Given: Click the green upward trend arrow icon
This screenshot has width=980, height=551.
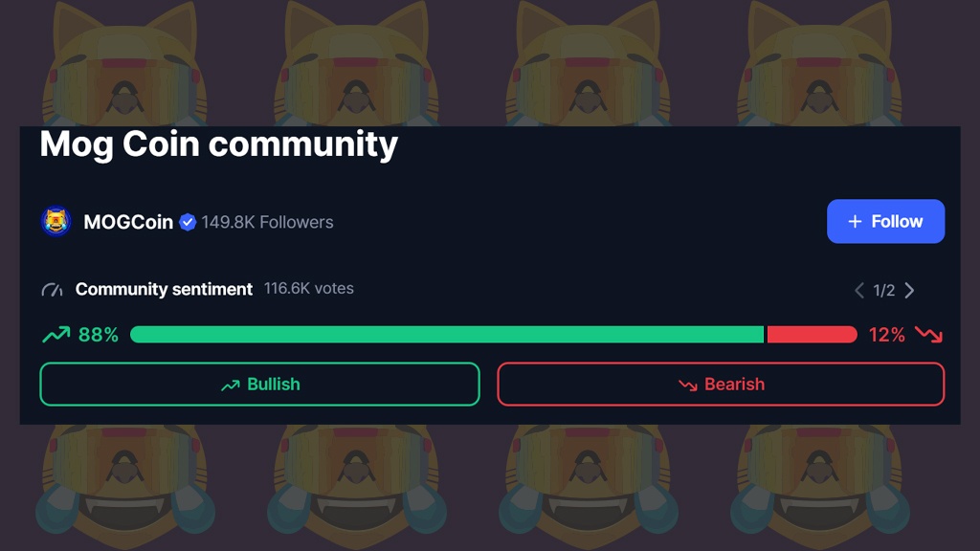Looking at the screenshot, I should (56, 335).
